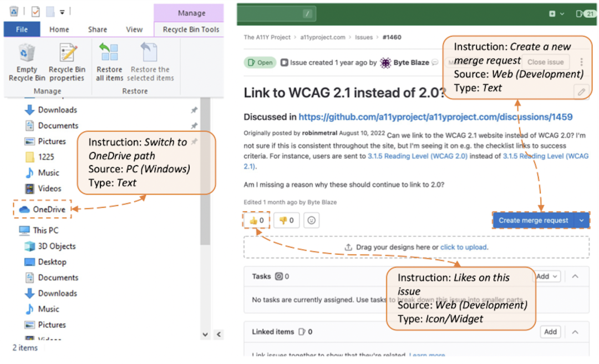The height and width of the screenshot is (364, 599).
Task: Open Pictures under This PC
Action: pos(45,325)
